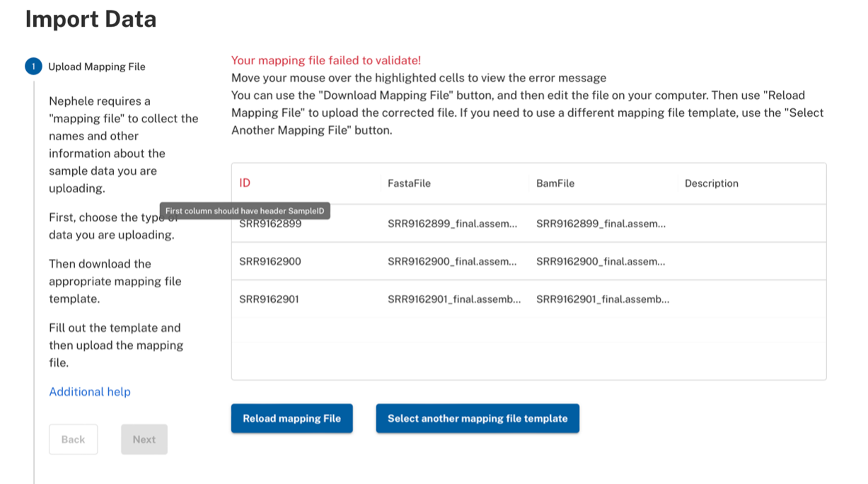Click BamFile cell for SRR9162901
The height and width of the screenshot is (484, 868).
click(x=603, y=299)
